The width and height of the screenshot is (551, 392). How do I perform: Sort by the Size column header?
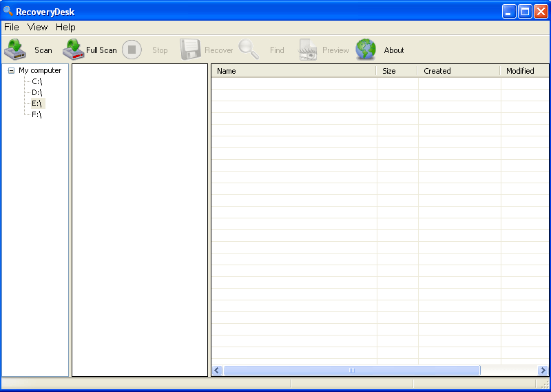click(x=397, y=71)
